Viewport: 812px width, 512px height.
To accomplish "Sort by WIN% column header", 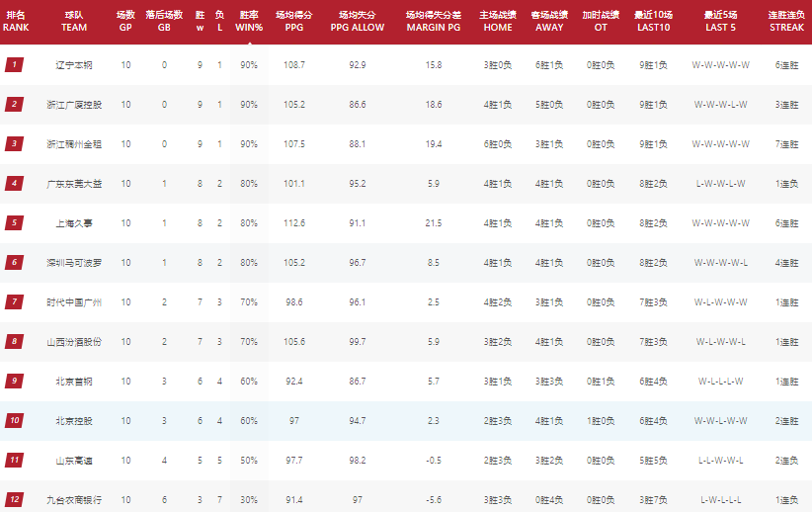I will click(249, 21).
